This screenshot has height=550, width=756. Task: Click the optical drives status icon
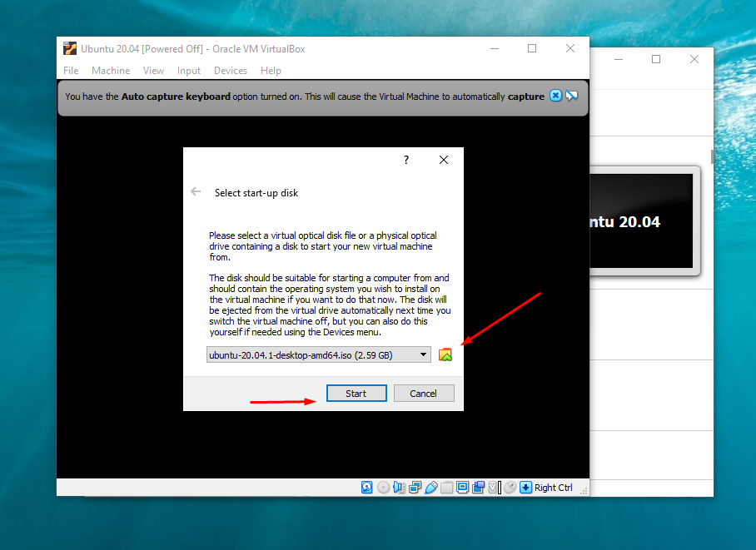(x=382, y=487)
